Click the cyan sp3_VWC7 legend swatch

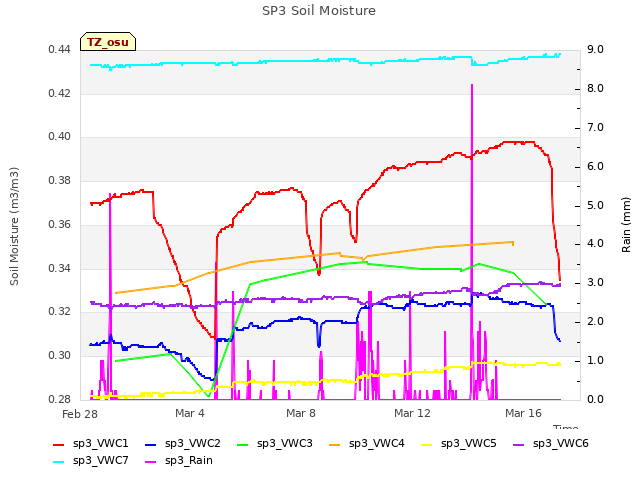(59, 462)
